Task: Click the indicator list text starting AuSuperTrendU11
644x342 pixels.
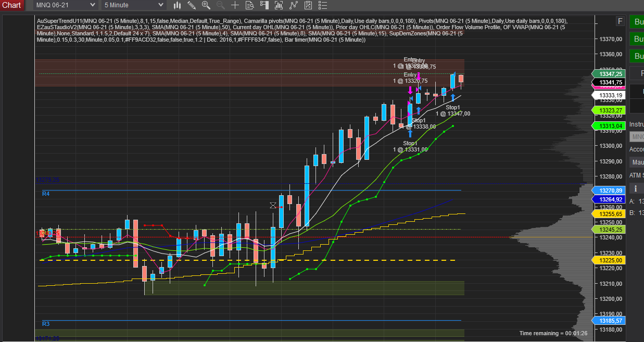Action: click(x=302, y=30)
